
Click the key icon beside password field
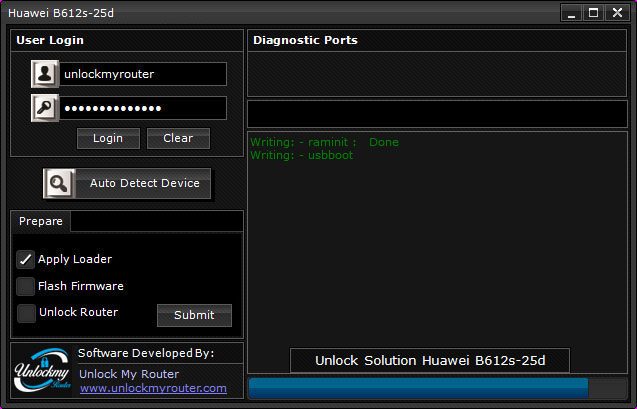pos(45,108)
